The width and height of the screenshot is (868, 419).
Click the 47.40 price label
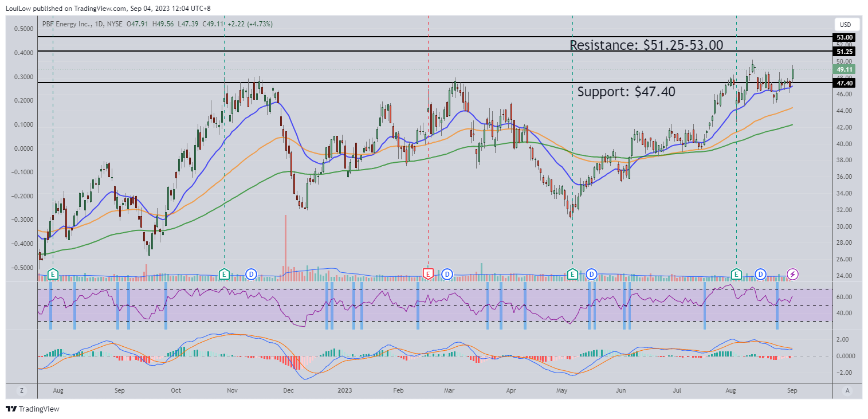point(845,83)
